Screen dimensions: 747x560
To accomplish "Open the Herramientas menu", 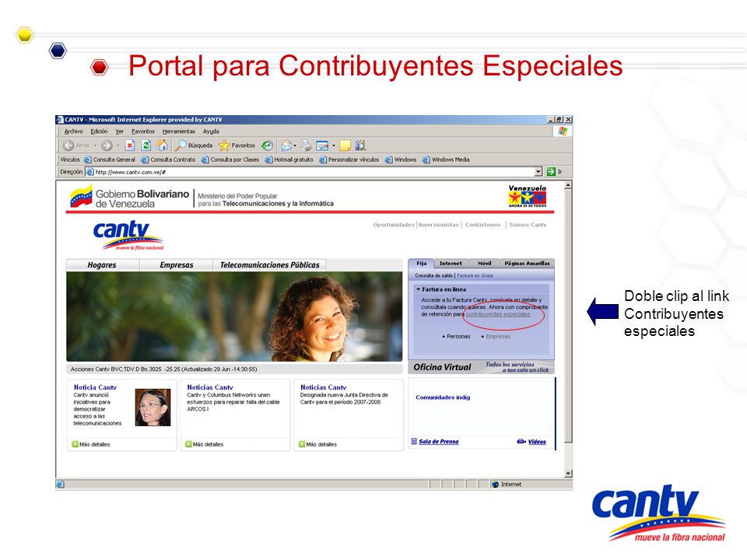I will [179, 131].
